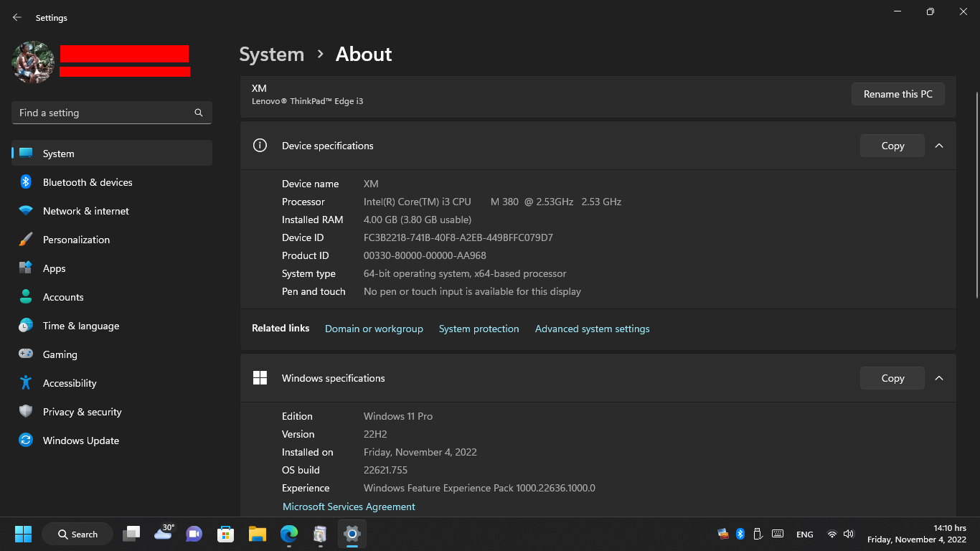Select the System category in sidebar

(x=112, y=154)
